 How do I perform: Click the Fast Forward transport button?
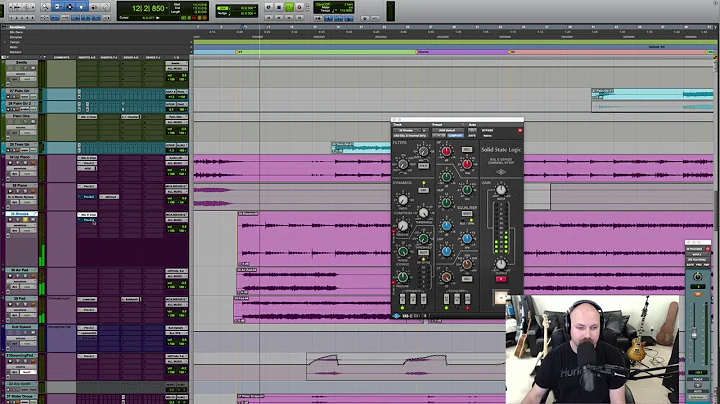click(x=289, y=18)
